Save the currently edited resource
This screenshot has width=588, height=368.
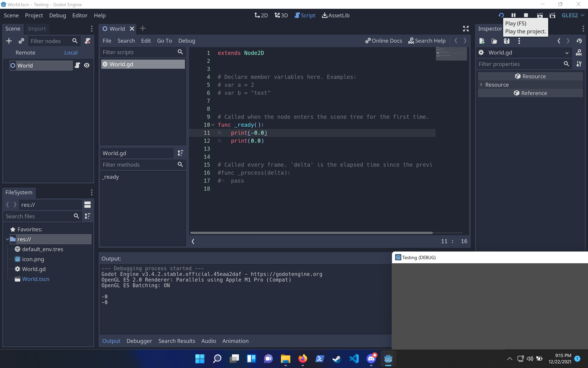coord(507,41)
